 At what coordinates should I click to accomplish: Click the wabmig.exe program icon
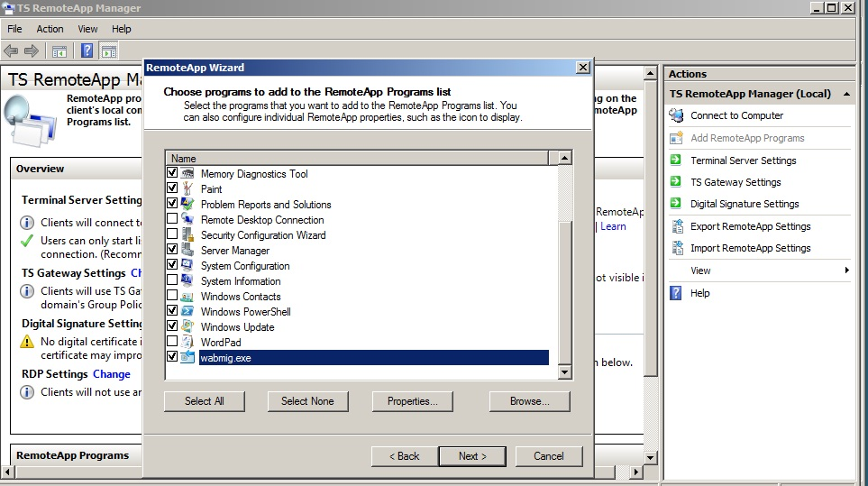pos(187,357)
